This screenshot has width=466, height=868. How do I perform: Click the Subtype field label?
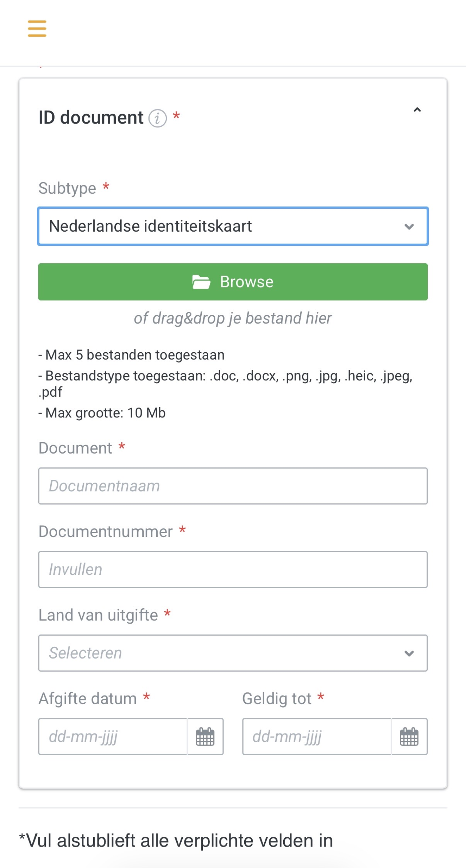[67, 188]
